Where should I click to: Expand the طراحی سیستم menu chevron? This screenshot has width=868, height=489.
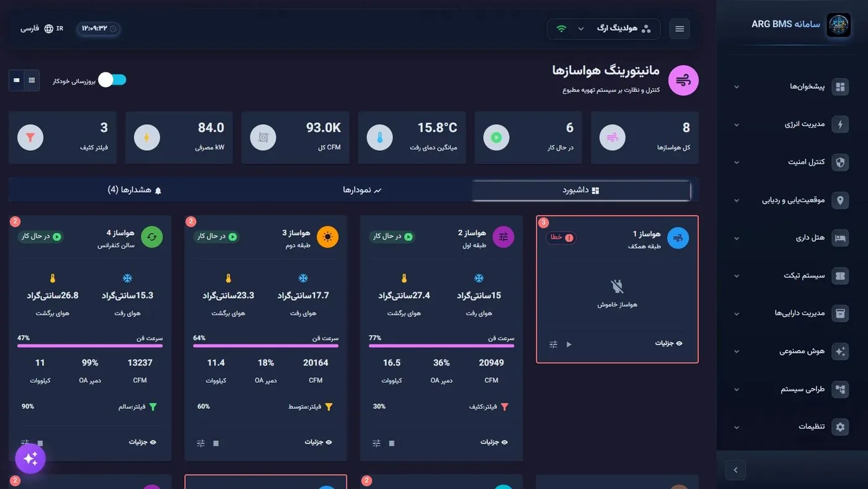[x=737, y=390]
